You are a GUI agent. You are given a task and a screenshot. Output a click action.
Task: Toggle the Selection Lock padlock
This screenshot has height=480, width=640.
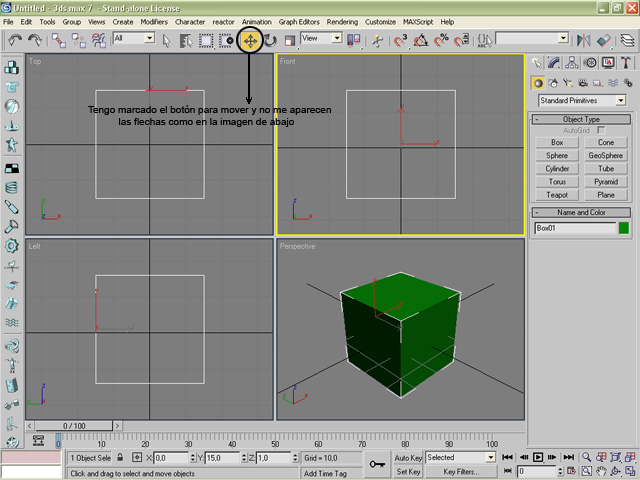point(120,458)
